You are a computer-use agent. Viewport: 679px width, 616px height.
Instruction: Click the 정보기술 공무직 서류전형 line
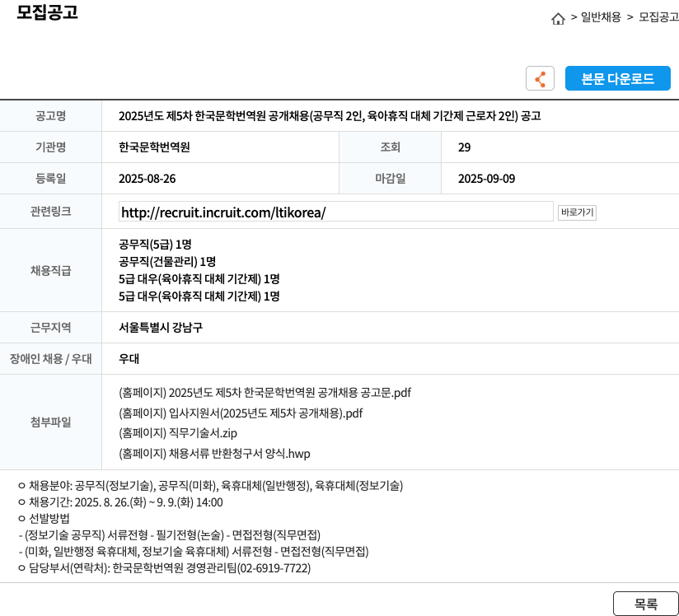tap(170, 535)
